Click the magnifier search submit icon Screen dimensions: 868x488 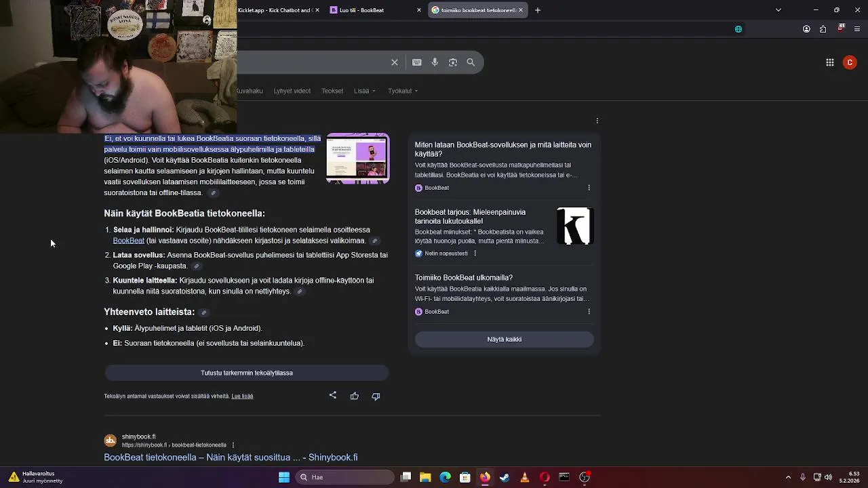[471, 62]
